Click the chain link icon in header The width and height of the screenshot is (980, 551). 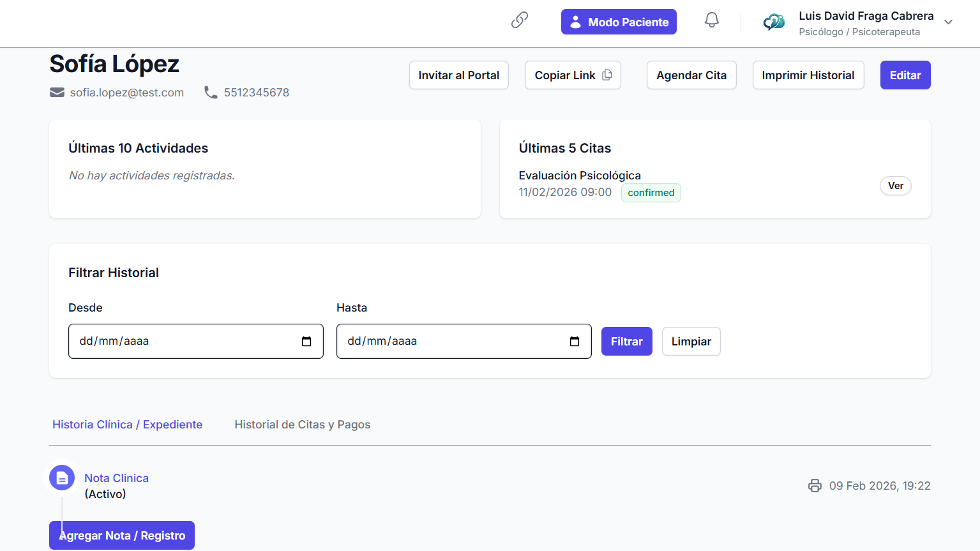click(x=520, y=20)
